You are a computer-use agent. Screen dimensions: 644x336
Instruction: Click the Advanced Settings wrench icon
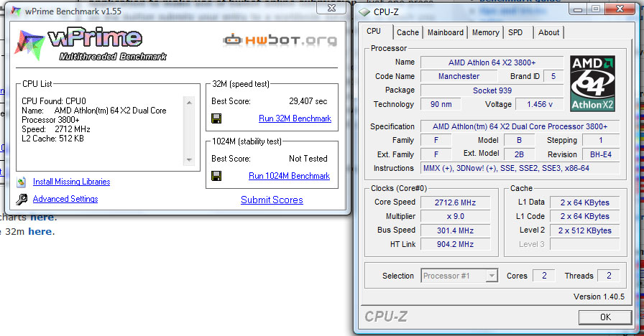(x=22, y=200)
